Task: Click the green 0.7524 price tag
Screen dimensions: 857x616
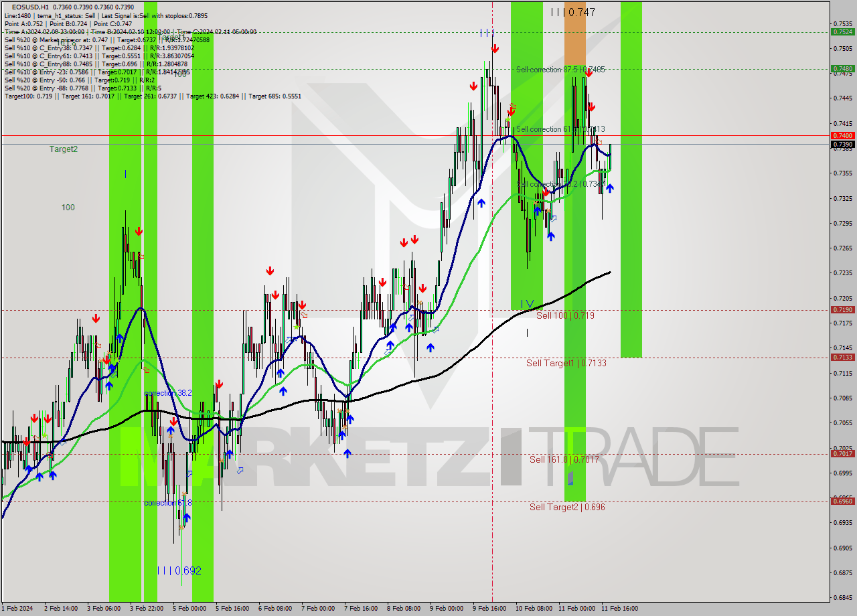Action: [x=842, y=31]
